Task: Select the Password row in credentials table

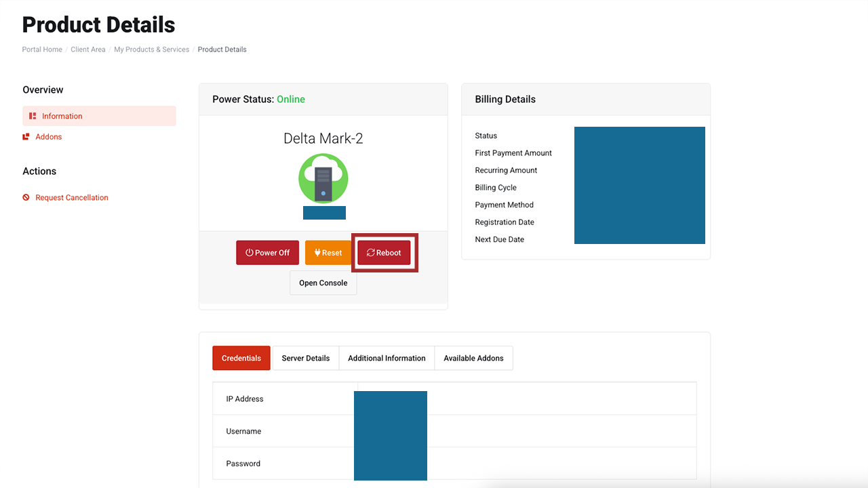Action: (x=243, y=464)
